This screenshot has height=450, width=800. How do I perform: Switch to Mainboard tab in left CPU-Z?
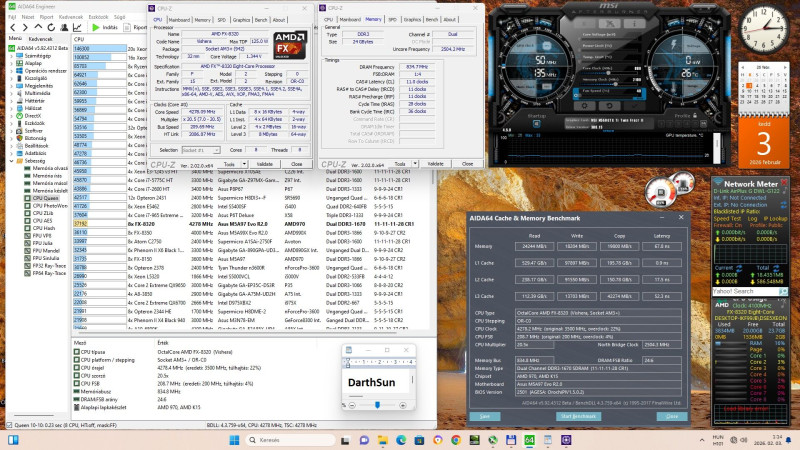click(x=179, y=20)
